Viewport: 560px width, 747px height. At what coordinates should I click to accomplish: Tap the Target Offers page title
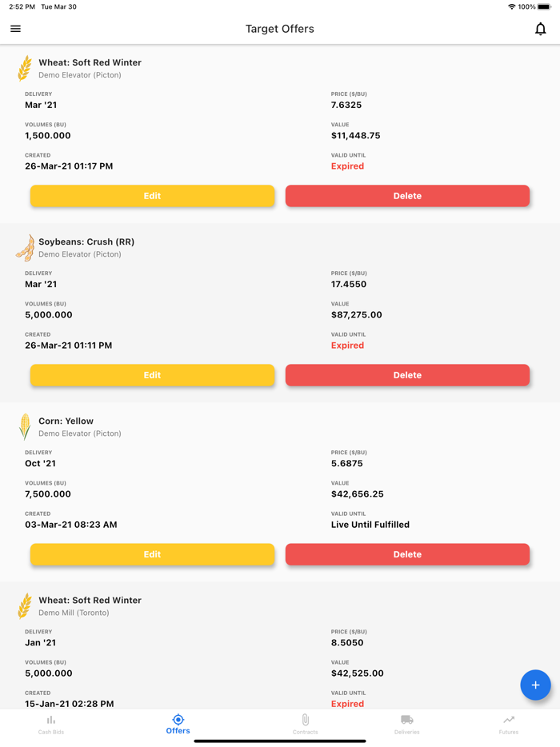point(280,29)
